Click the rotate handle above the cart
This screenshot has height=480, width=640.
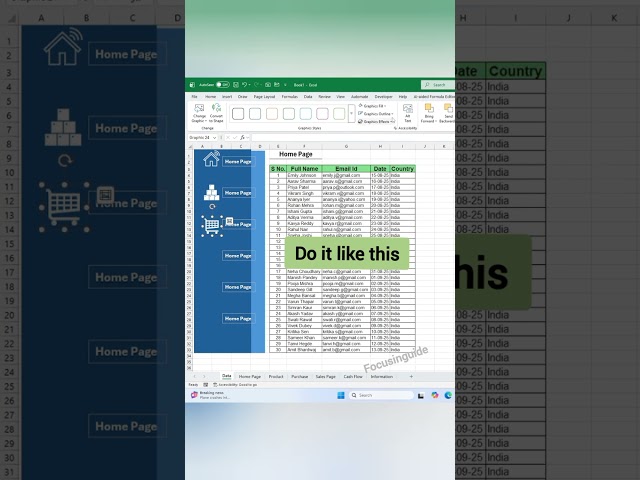tap(212, 207)
